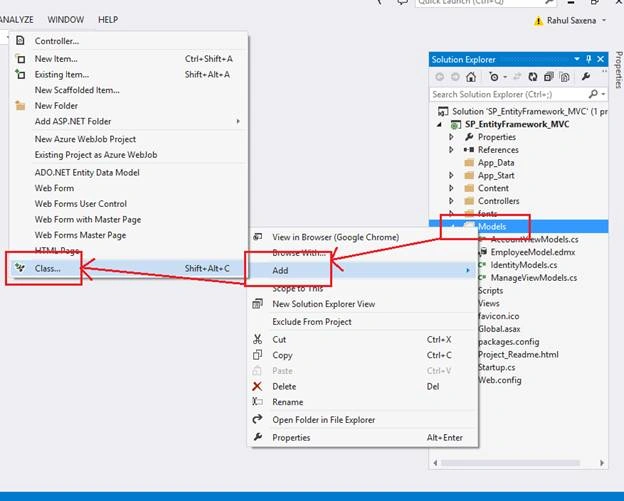Open the Rahul Saxena account dropdown

pos(604,20)
